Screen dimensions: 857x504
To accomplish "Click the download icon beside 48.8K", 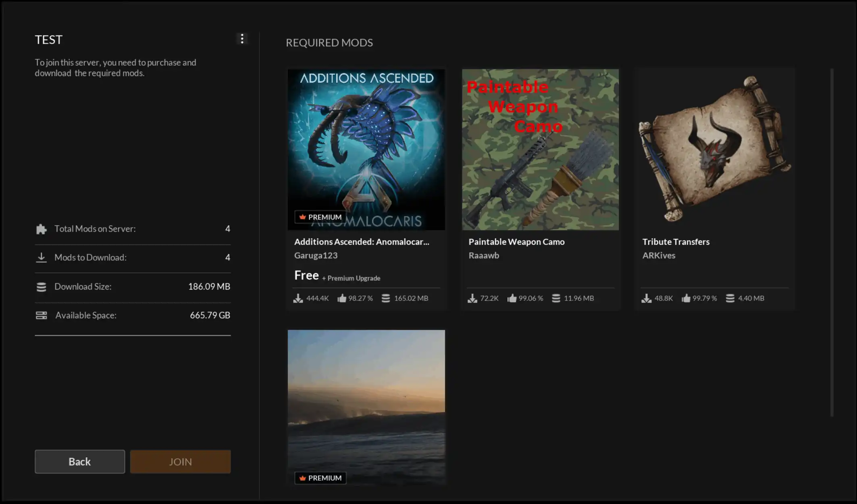I will pos(647,298).
